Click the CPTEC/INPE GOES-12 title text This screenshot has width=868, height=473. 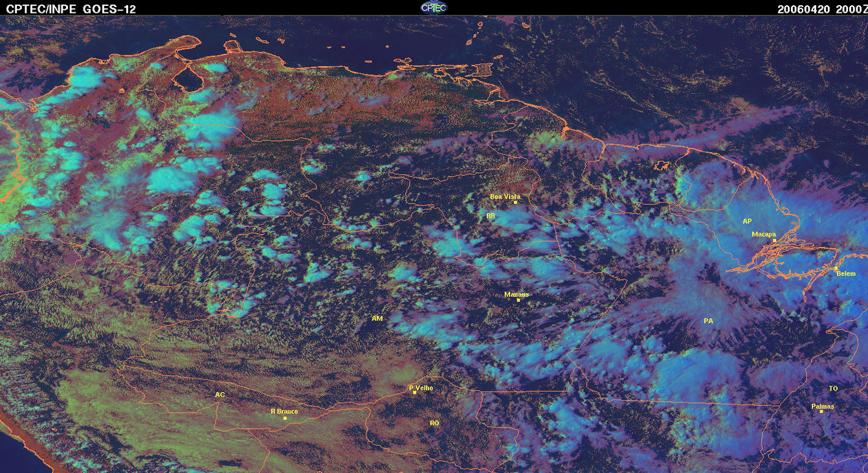(x=71, y=8)
